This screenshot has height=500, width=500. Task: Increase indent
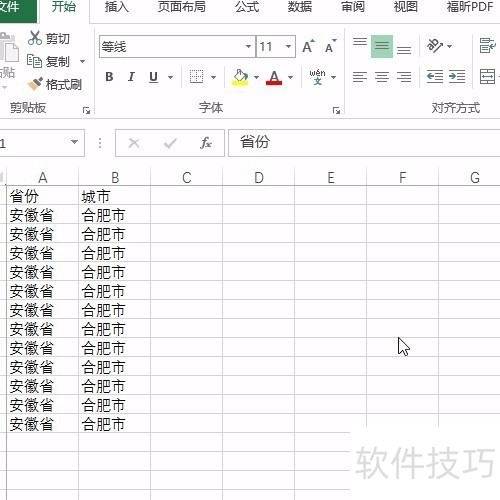457,77
